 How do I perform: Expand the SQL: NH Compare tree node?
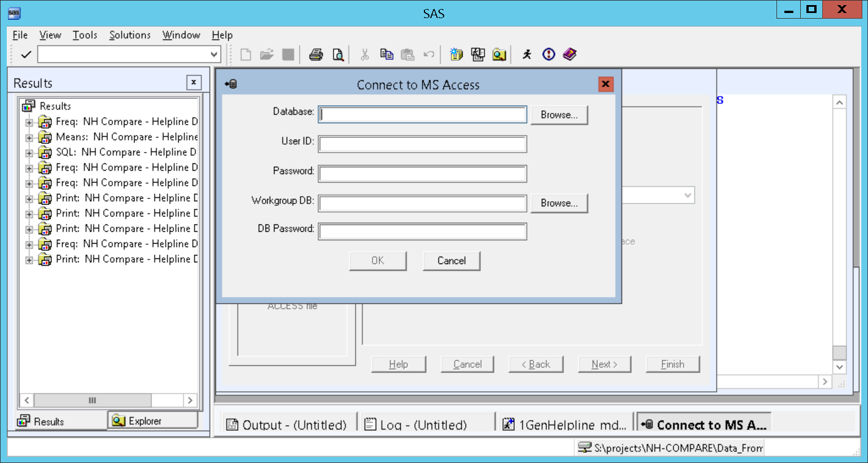[x=29, y=153]
